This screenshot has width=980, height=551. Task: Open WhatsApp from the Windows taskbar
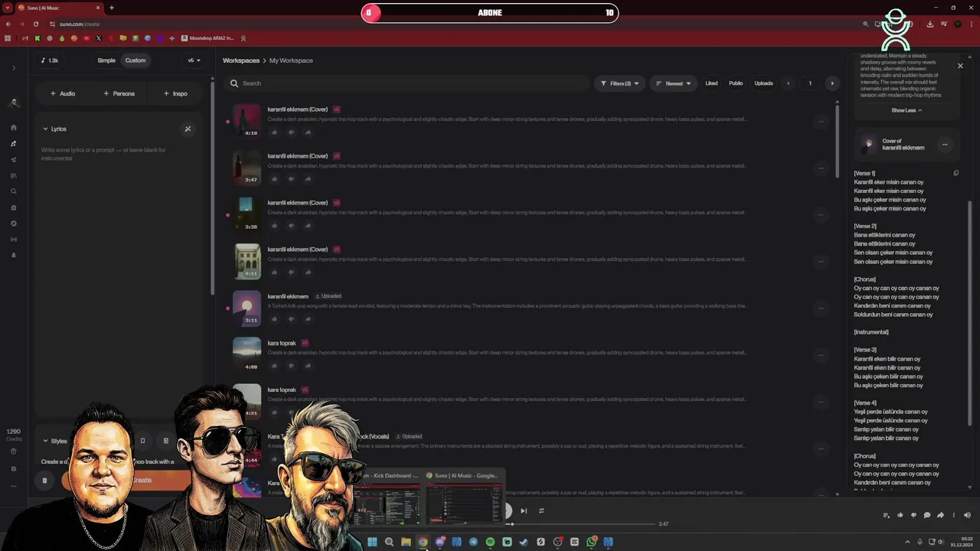[591, 542]
